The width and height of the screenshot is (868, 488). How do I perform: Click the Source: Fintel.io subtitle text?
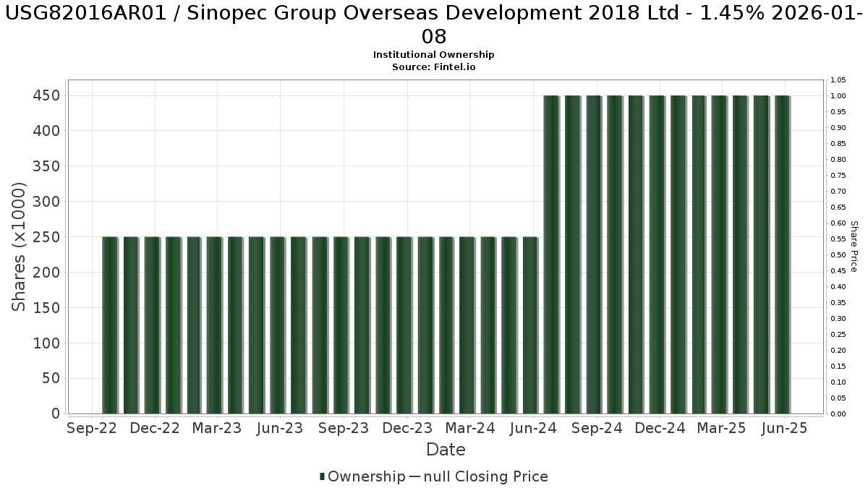click(x=433, y=67)
